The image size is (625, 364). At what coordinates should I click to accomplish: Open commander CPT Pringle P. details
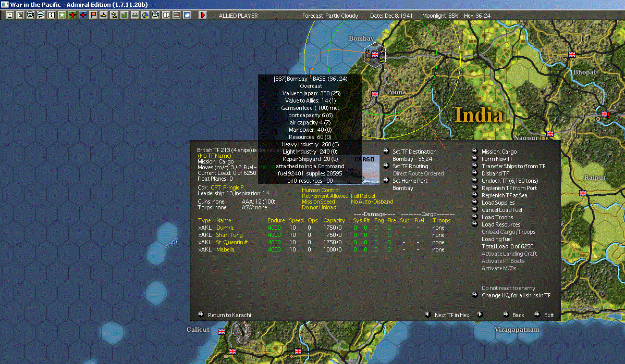tap(227, 187)
